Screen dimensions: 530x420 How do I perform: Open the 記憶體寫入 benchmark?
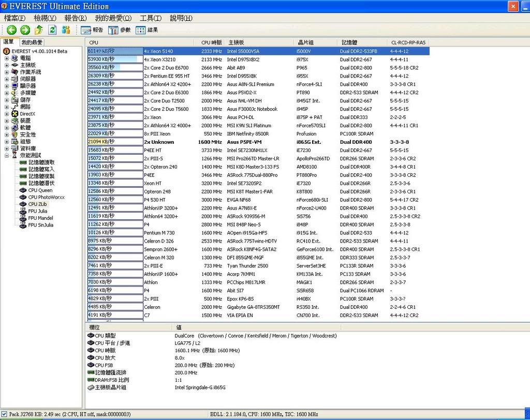point(41,169)
